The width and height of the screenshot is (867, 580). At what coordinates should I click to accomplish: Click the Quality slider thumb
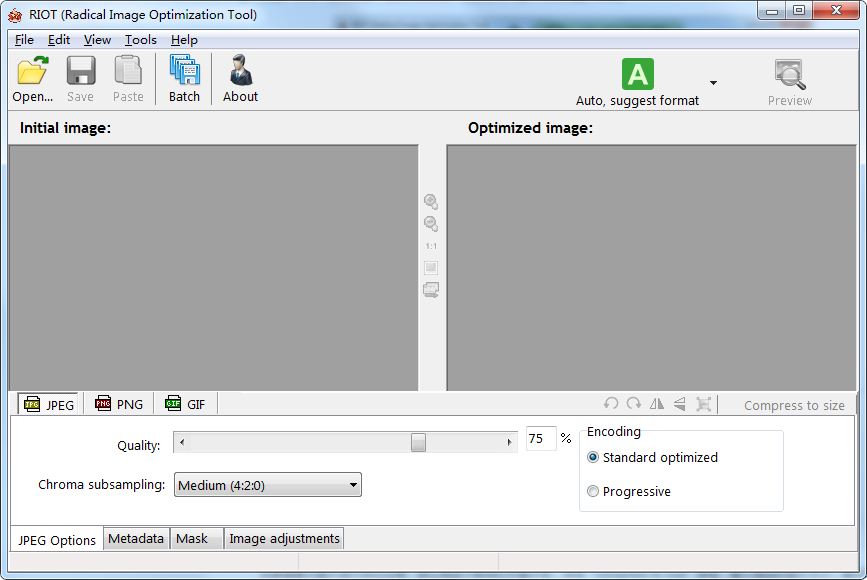(x=419, y=442)
